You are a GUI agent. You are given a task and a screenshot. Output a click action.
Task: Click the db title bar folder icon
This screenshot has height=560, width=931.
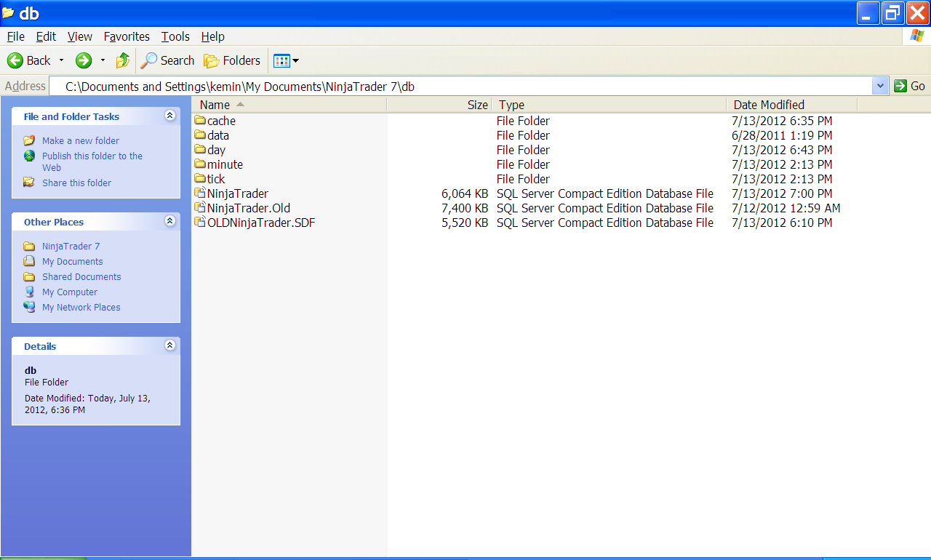click(8, 13)
